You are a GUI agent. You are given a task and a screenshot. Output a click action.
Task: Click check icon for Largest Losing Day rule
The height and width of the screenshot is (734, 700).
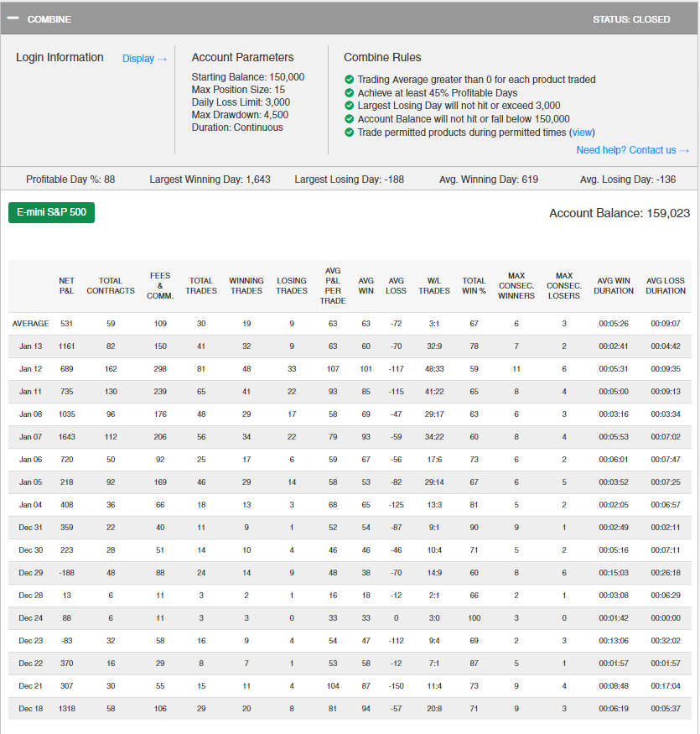(x=350, y=106)
